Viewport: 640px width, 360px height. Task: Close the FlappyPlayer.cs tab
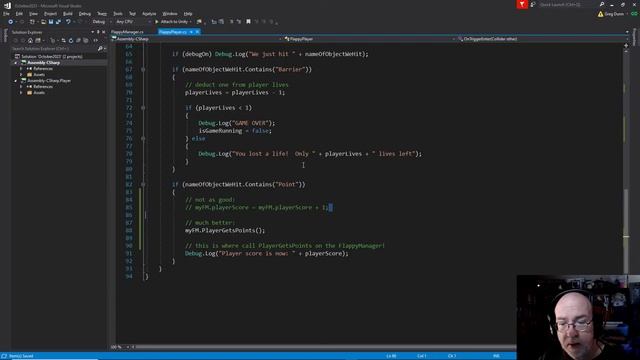pos(198,32)
